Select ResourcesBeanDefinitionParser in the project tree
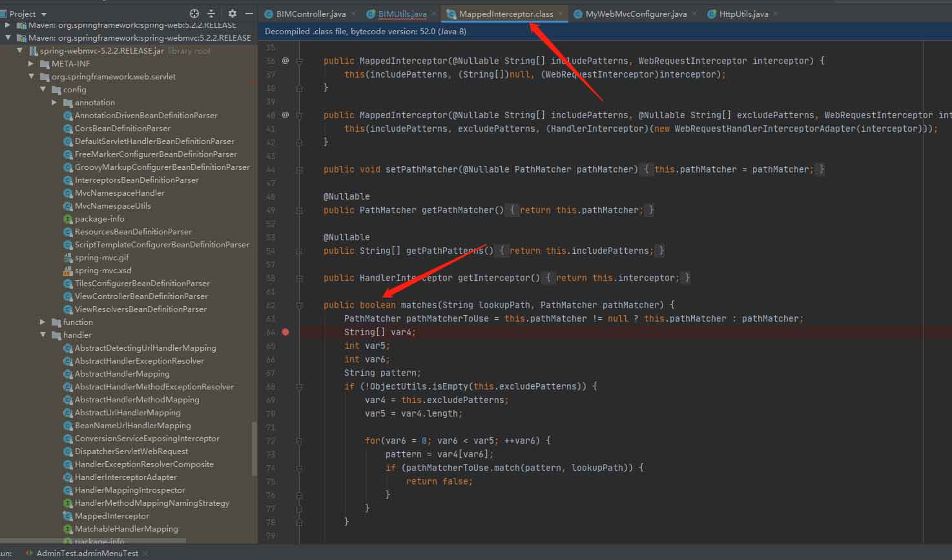Image resolution: width=952 pixels, height=560 pixels. [132, 231]
